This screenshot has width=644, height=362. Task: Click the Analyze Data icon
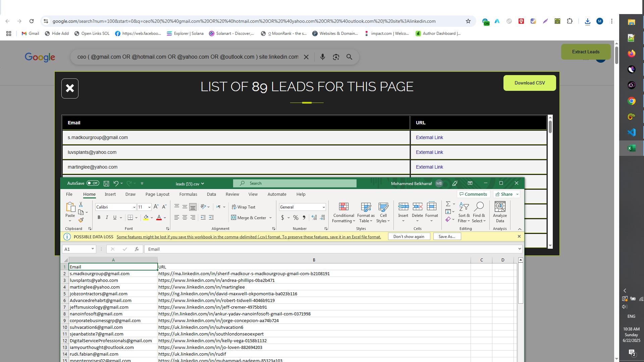(500, 213)
